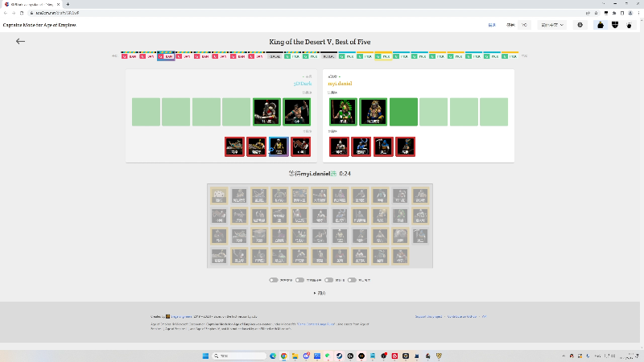Select host's second picked civilisation beside the divider
The width and height of the screenshot is (644, 362).
coord(296,112)
